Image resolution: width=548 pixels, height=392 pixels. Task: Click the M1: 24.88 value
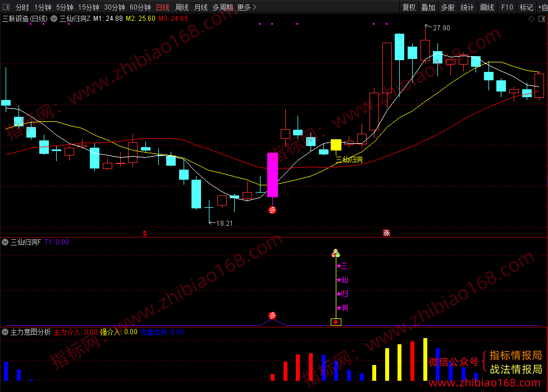point(108,19)
